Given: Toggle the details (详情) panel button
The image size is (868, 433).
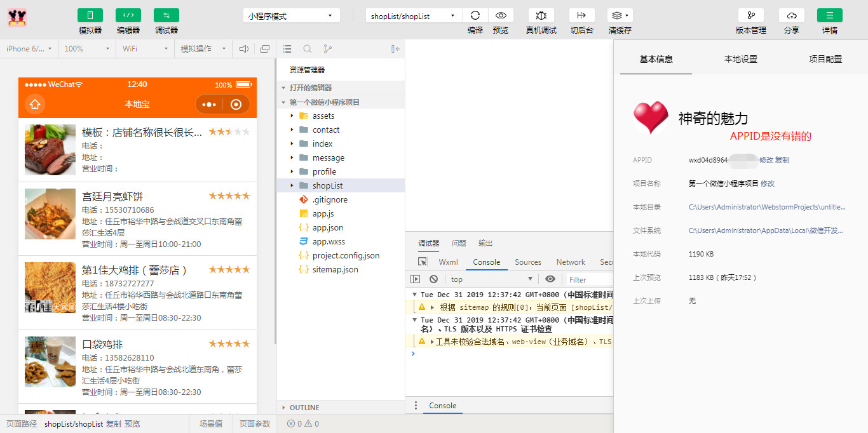Looking at the screenshot, I should pyautogui.click(x=830, y=15).
